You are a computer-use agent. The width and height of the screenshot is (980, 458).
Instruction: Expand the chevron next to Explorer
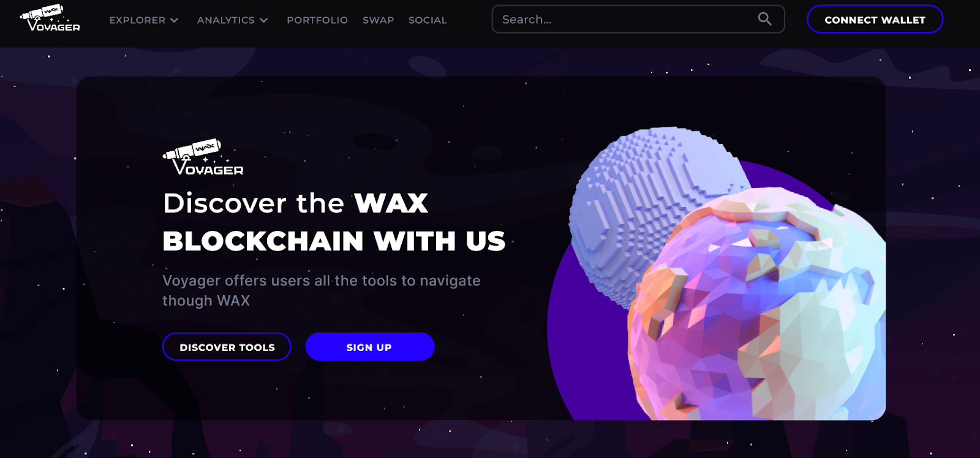click(x=175, y=20)
